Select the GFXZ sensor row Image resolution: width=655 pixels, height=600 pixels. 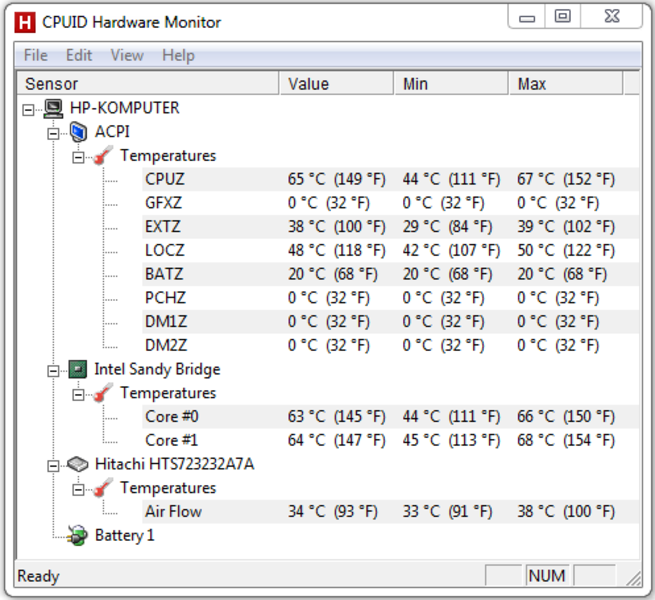tap(390, 203)
